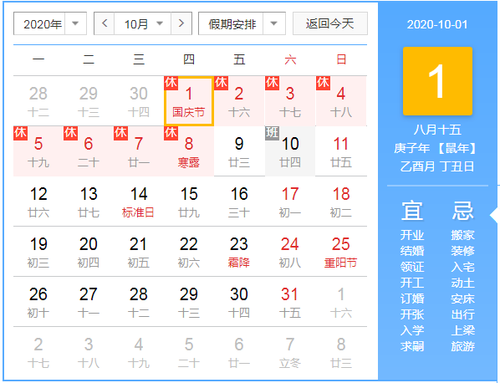This screenshot has height=383, width=500.
Task: Click the 庚子年【鼠年】 text
Action: pyautogui.click(x=435, y=148)
